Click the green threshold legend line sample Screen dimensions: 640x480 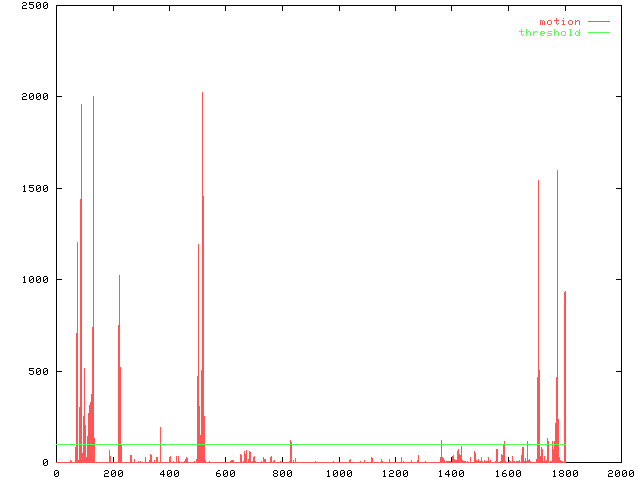(598, 33)
